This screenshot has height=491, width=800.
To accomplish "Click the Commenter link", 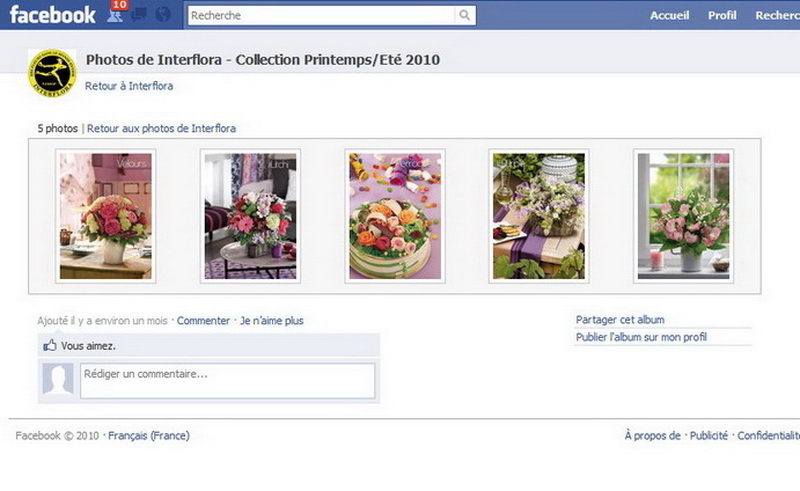I will (203, 321).
